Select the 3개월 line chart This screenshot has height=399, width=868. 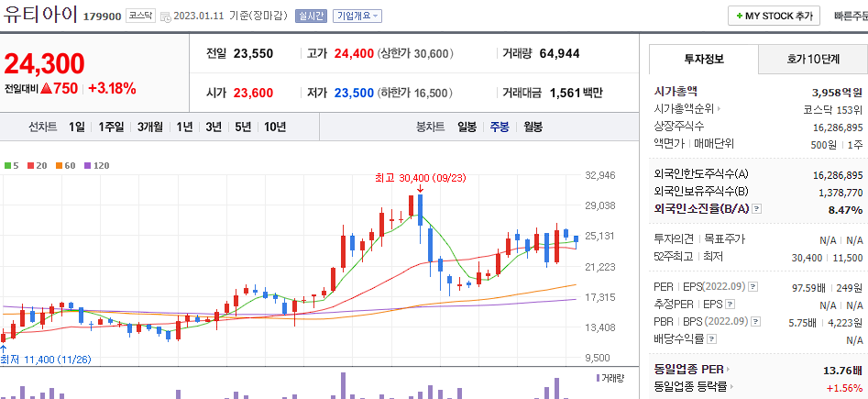(x=150, y=127)
